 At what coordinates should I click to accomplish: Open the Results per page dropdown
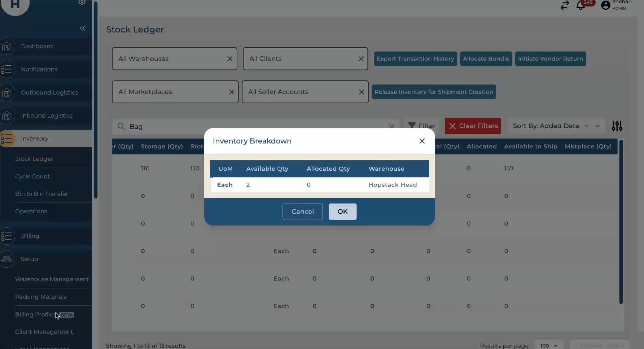pyautogui.click(x=548, y=345)
